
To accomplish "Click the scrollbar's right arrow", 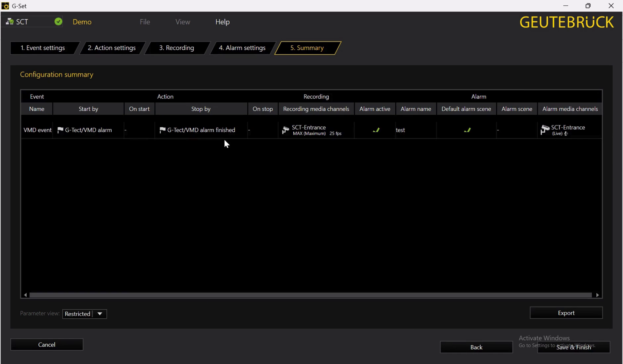I will point(597,295).
